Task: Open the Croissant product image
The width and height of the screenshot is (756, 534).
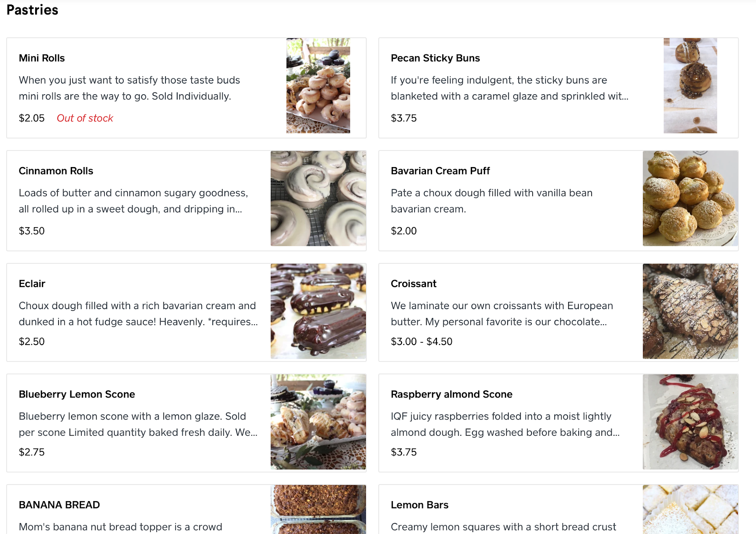Action: (x=690, y=311)
